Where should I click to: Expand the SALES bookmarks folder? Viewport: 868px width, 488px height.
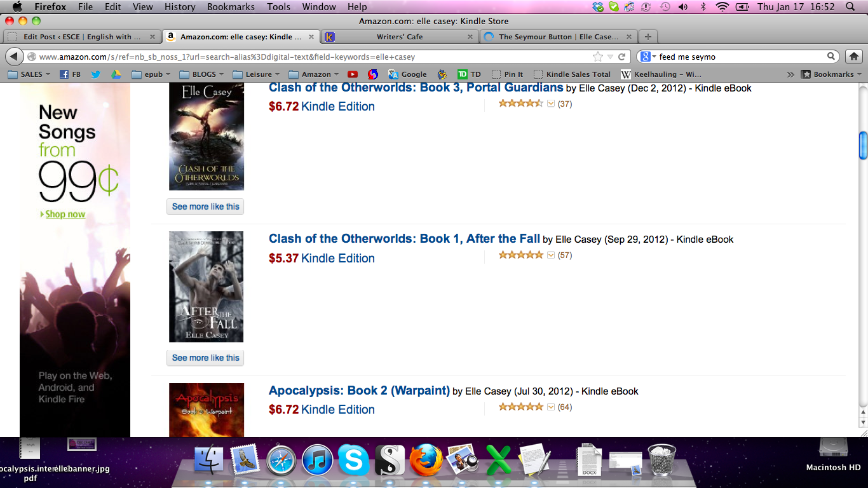tap(29, 74)
